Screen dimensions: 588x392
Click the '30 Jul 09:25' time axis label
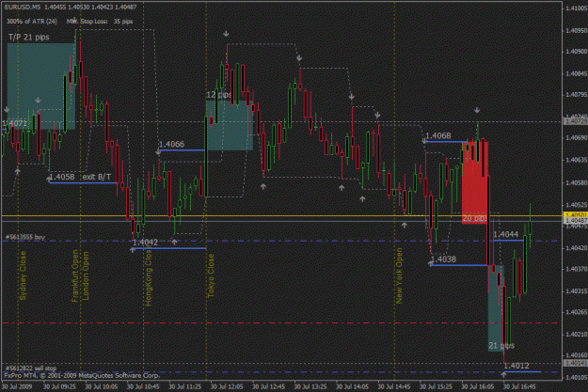coord(59,386)
